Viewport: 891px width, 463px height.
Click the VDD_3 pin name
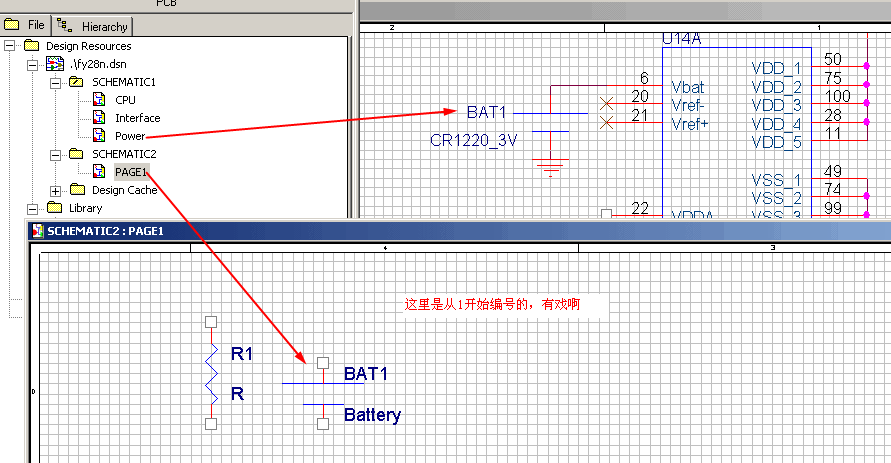point(776,106)
